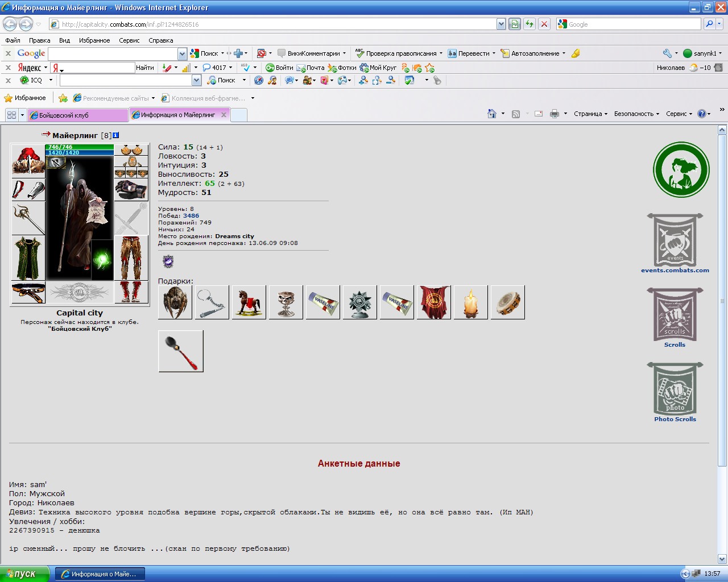This screenshot has height=582, width=728.
Task: Expand the Перевести dropdown
Action: click(494, 53)
